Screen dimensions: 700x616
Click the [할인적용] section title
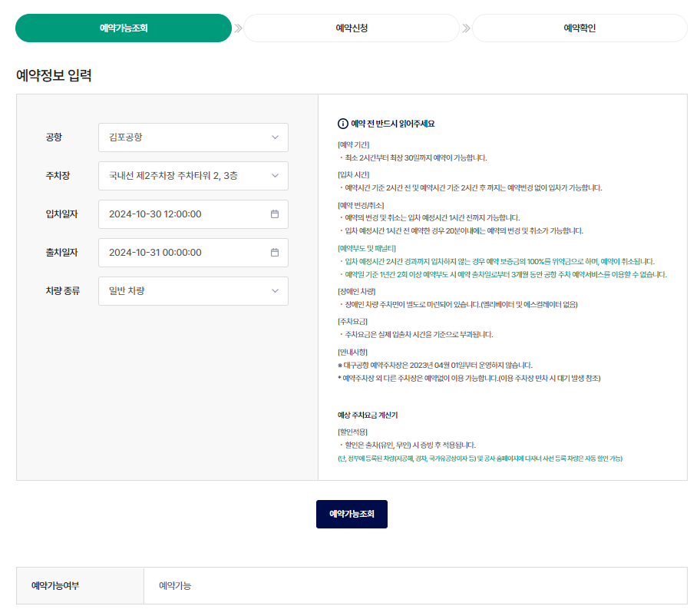click(x=352, y=432)
